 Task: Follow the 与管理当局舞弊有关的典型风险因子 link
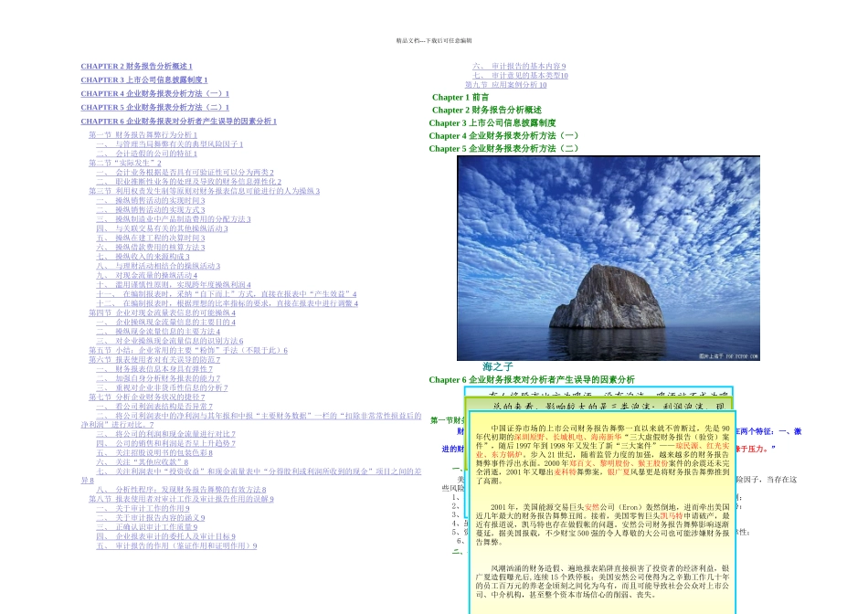[169, 144]
